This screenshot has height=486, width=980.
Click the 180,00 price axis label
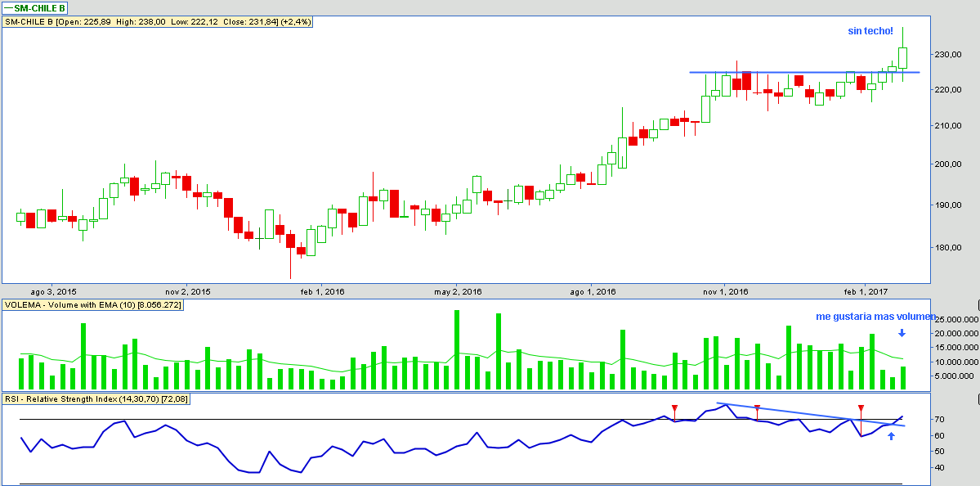click(949, 248)
